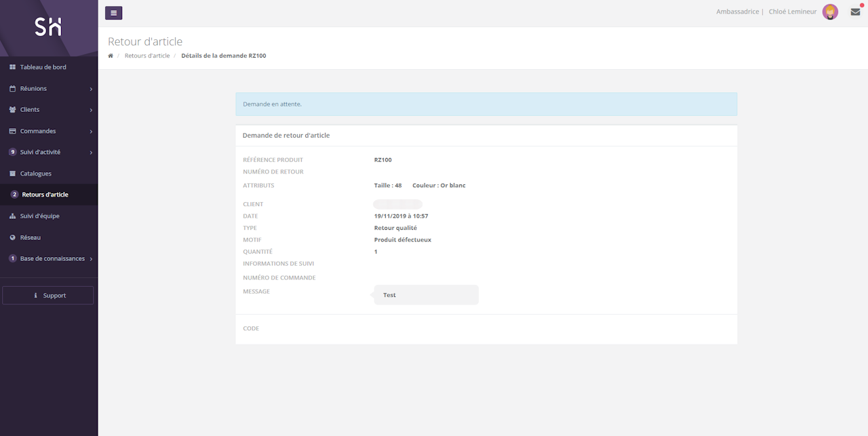Select Retours d'article menu item
This screenshot has height=436, width=868.
click(x=45, y=195)
